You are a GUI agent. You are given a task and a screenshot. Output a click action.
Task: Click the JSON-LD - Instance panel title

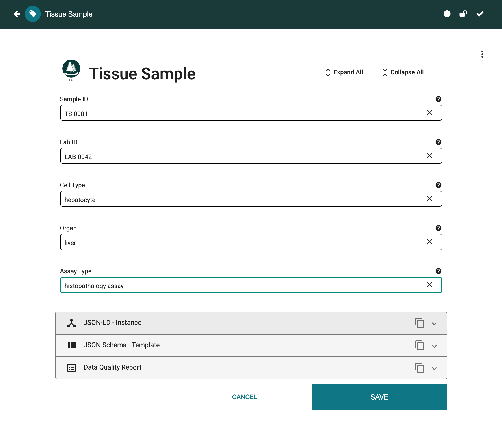point(112,323)
